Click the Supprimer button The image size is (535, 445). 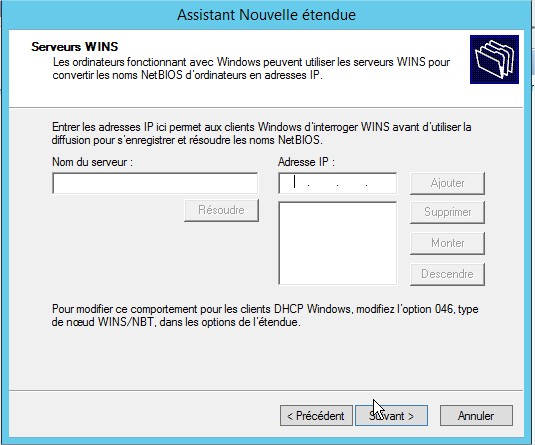coord(447,212)
